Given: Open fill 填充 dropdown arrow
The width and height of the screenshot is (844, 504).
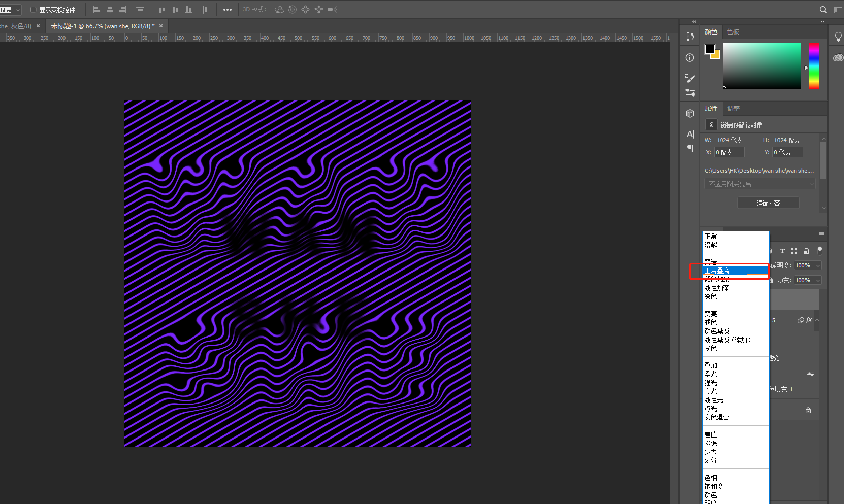Looking at the screenshot, I should (x=818, y=280).
